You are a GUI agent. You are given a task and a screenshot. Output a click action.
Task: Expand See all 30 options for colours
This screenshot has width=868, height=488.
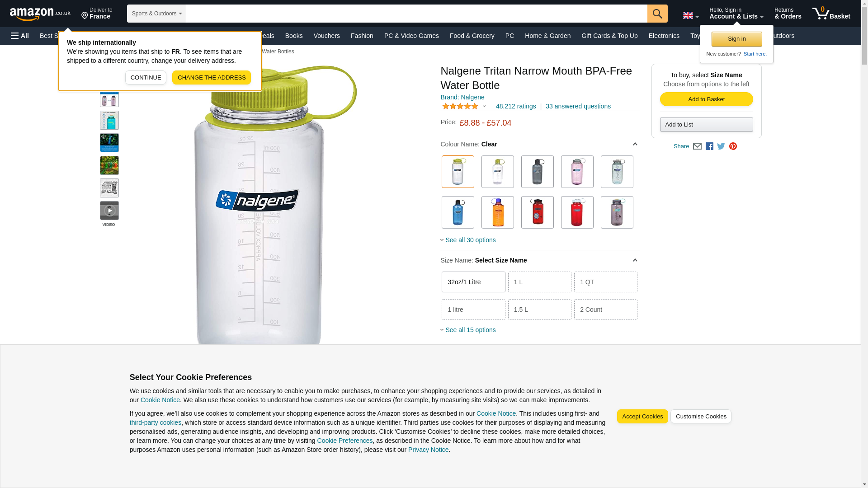point(470,240)
